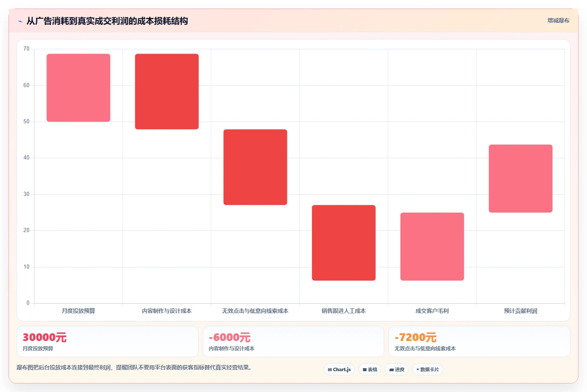The height and width of the screenshot is (392, 587).
Task: Select the 月度投放预算 bar in the chart
Action: tap(79, 88)
